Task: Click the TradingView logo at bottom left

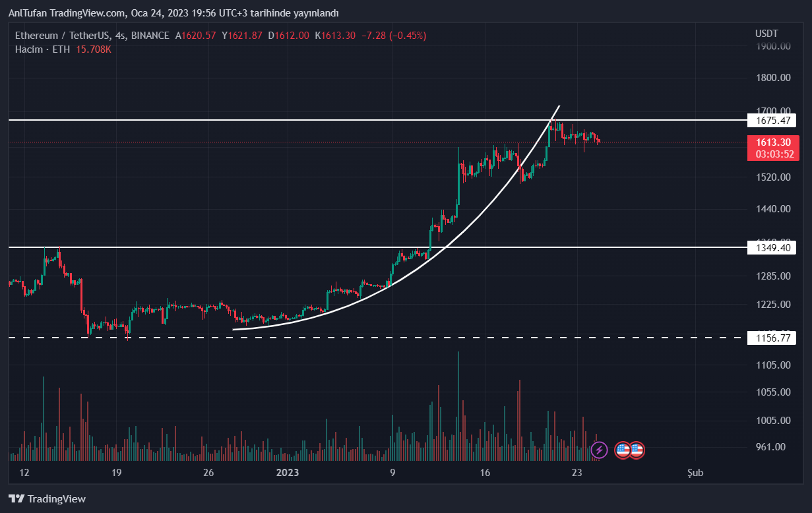Action: pos(47,498)
